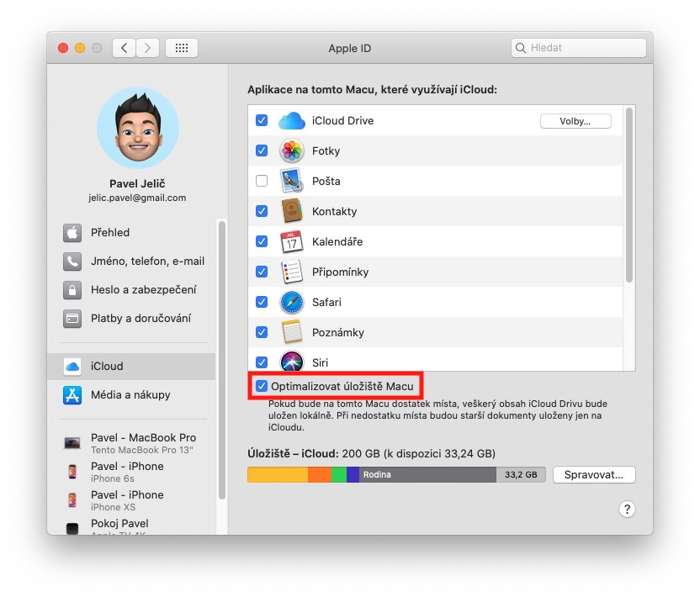Toggle the Kalendáře checkbox

(262, 241)
